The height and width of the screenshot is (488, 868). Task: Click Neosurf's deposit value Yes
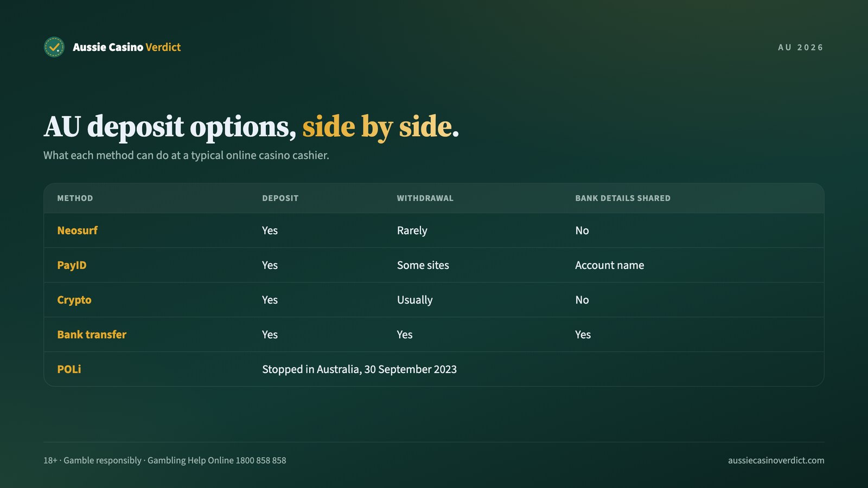pyautogui.click(x=270, y=230)
